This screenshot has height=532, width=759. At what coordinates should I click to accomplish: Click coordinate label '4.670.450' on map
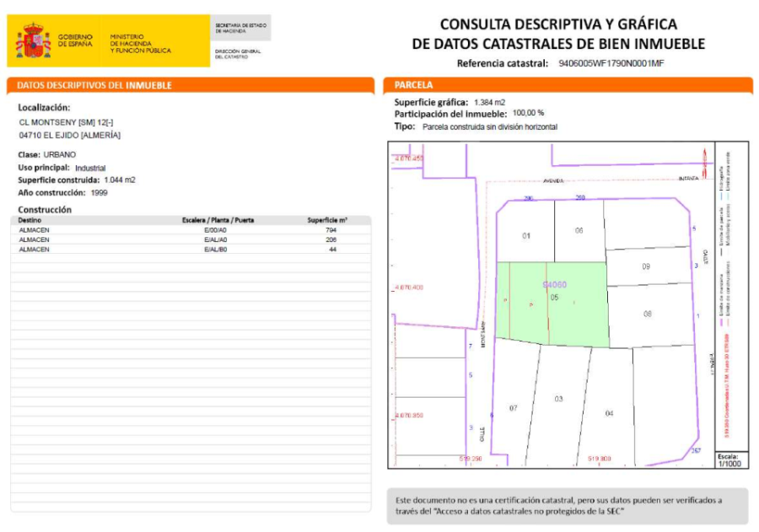(409, 159)
